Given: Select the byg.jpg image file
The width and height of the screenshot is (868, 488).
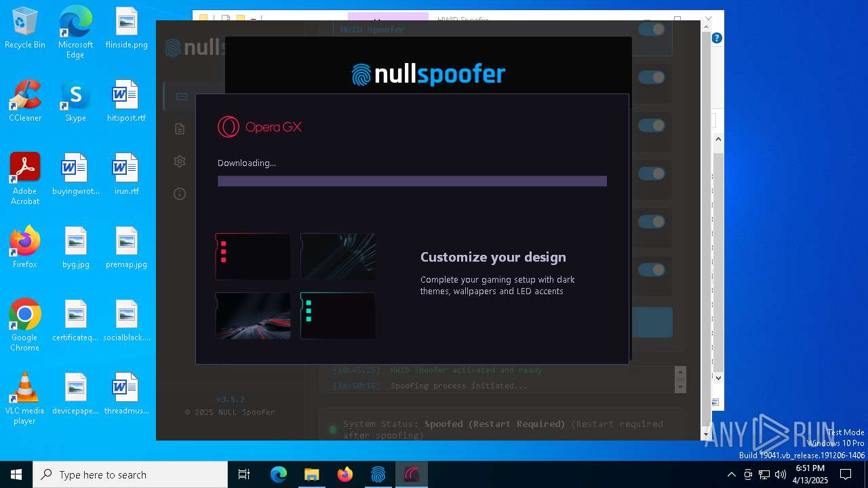Looking at the screenshot, I should (x=76, y=248).
